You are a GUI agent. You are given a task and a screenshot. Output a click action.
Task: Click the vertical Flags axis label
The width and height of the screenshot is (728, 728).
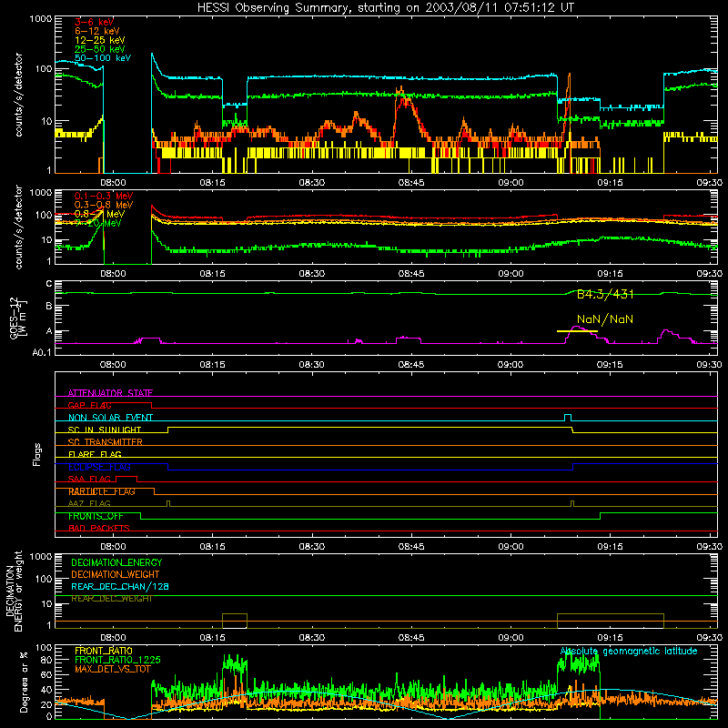point(37,454)
